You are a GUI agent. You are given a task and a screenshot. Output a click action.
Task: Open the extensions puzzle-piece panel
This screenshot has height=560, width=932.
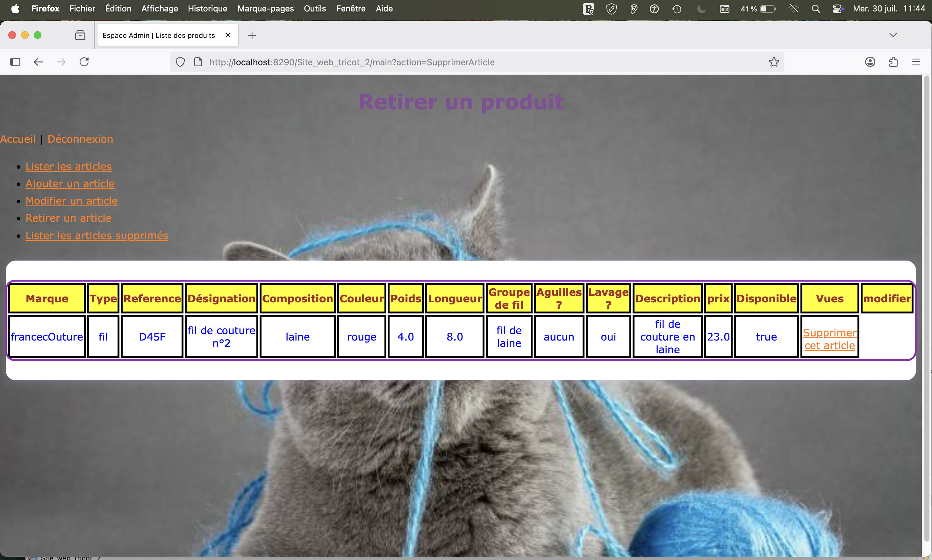coord(893,62)
